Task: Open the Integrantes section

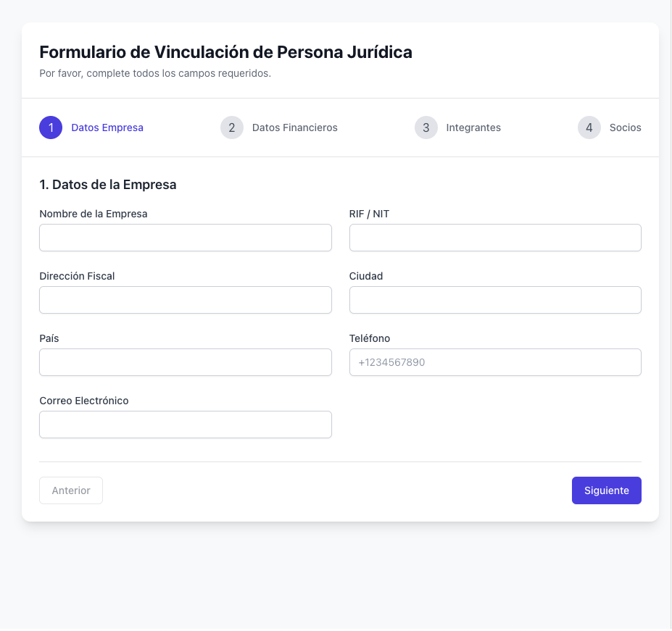Action: [x=473, y=128]
